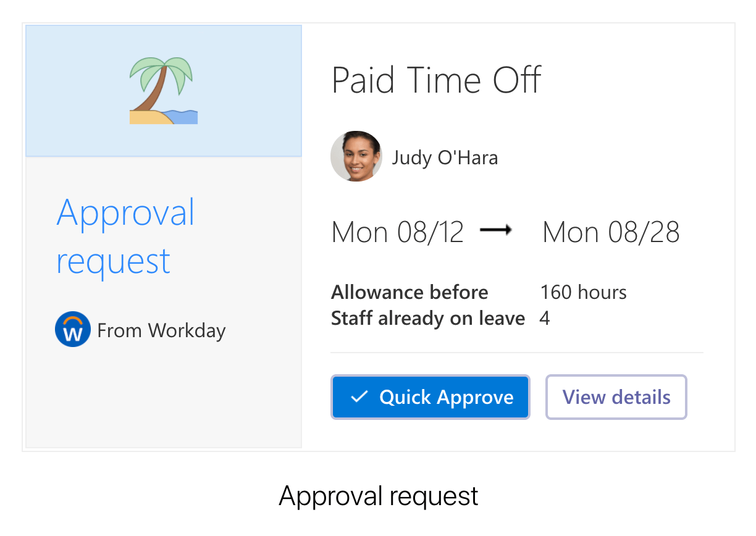Click the From Workday text
This screenshot has width=756, height=536.
point(161,330)
